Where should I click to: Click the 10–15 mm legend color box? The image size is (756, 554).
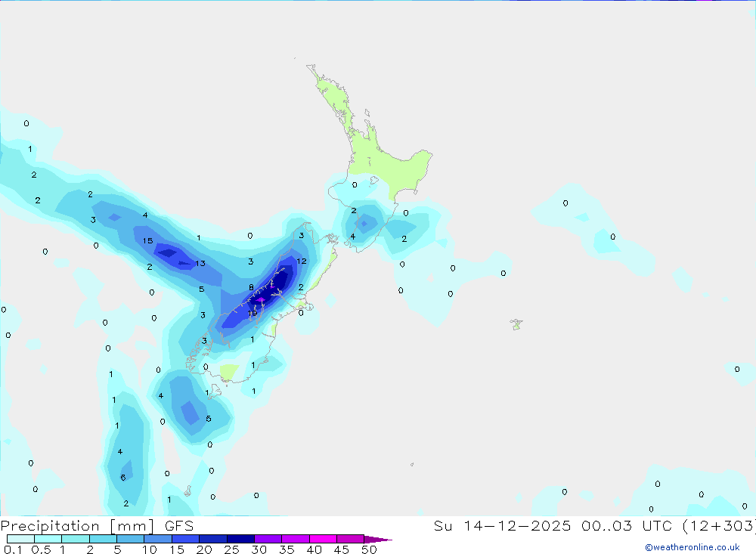pos(158,539)
